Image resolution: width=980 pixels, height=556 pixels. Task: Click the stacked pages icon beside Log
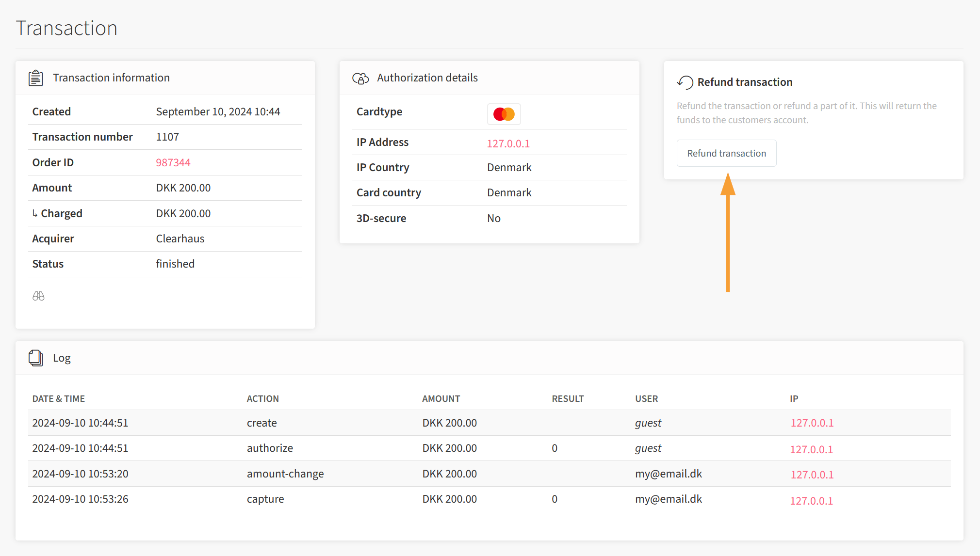[35, 358]
